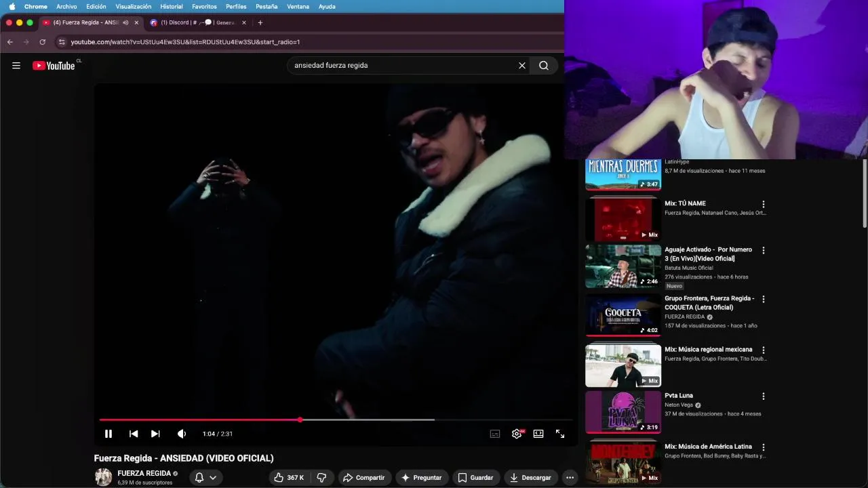Open Preguntar AI button
This screenshot has width=868, height=488.
coord(422,478)
